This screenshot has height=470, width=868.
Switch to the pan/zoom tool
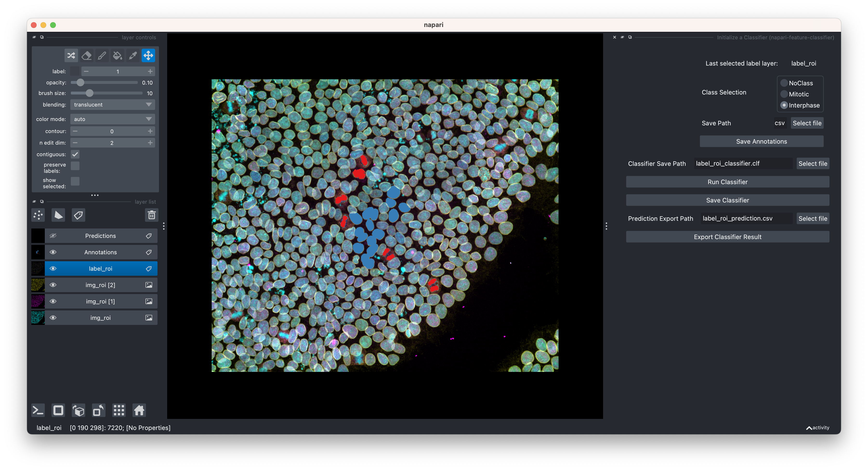148,55
